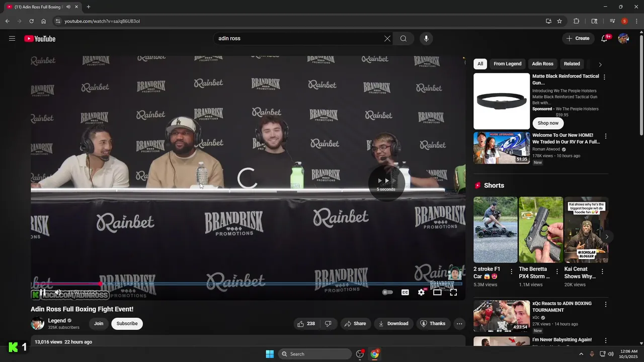Open the YouTube guide hamburger menu
The image size is (644, 362).
(12, 39)
